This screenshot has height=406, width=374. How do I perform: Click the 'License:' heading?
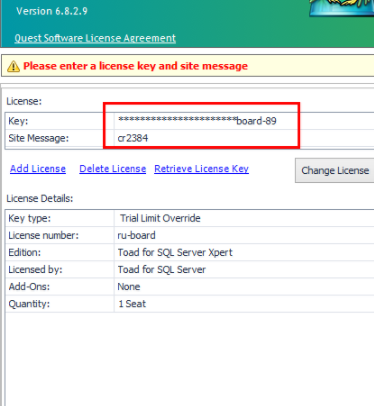[24, 101]
